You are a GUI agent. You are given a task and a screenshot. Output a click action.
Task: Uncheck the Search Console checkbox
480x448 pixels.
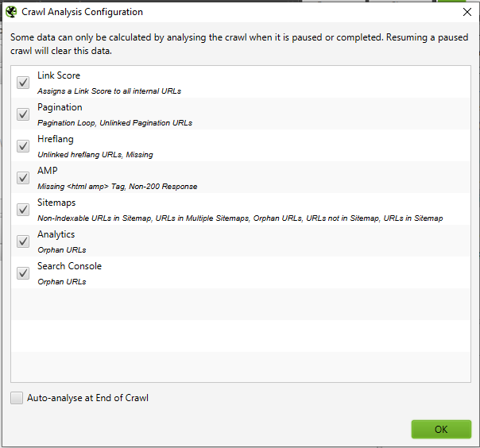[23, 272]
